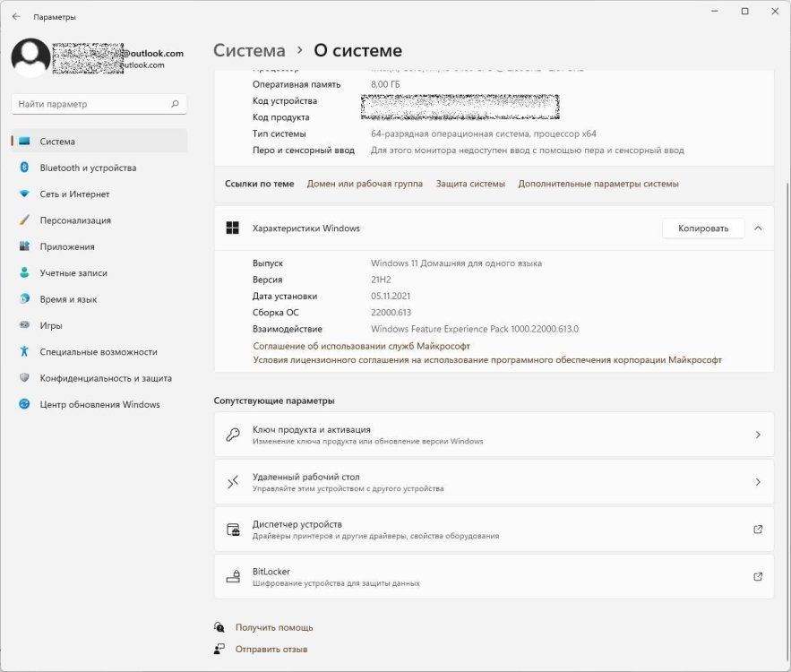This screenshot has height=672, width=791.
Task: Click the back arrow in the title bar
Action: 16,16
